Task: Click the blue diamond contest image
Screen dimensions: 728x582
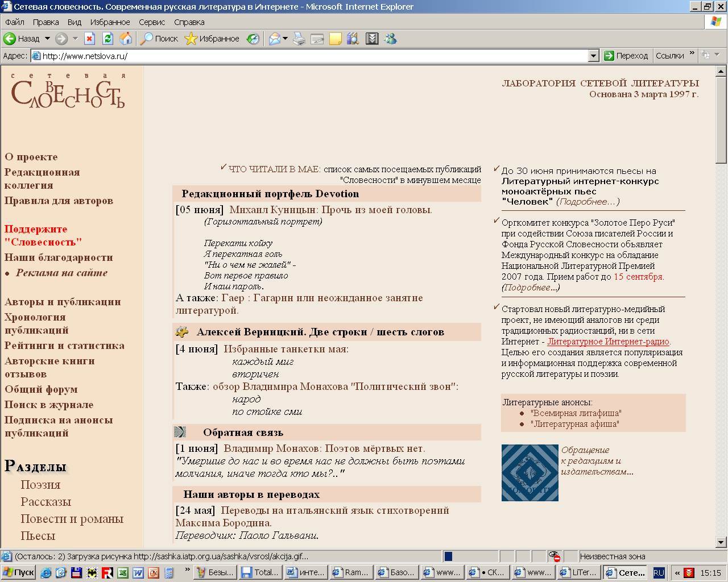Action: coord(530,473)
